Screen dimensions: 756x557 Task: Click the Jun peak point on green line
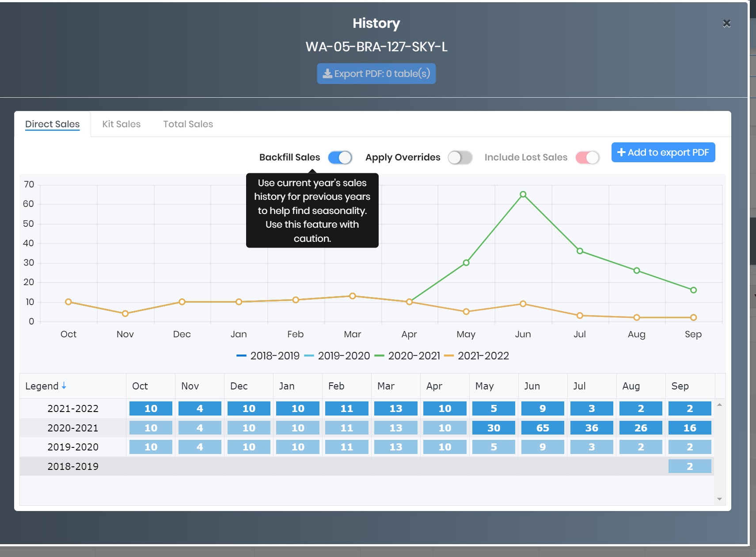523,195
